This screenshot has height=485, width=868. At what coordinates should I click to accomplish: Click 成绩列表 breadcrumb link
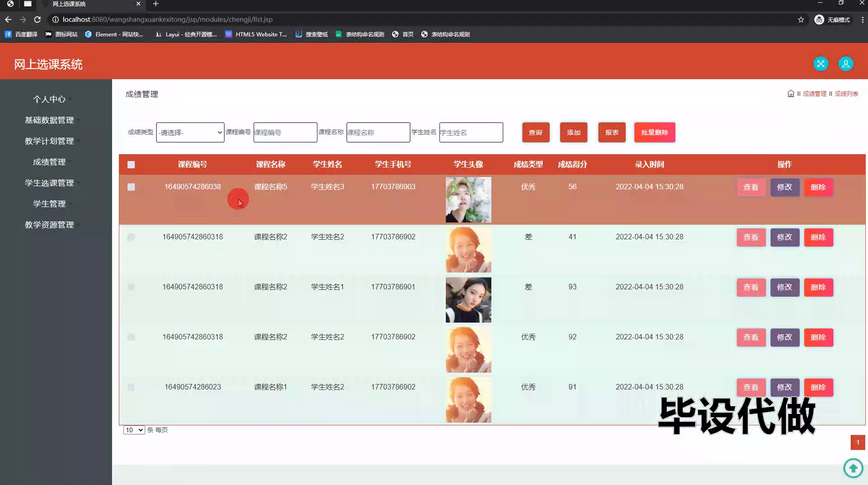tap(846, 94)
